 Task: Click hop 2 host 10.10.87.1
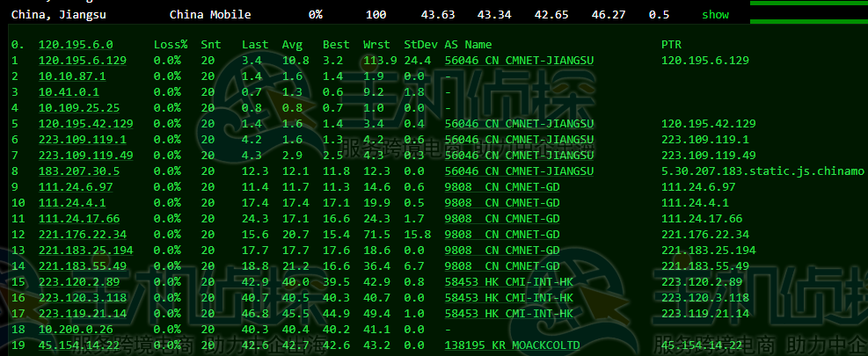point(71,76)
